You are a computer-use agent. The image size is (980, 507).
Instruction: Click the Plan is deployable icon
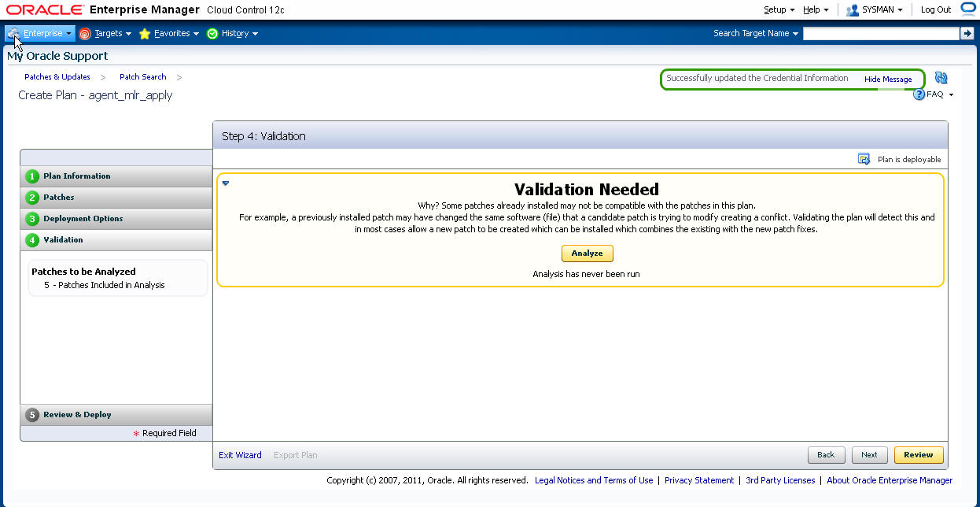pyautogui.click(x=864, y=159)
